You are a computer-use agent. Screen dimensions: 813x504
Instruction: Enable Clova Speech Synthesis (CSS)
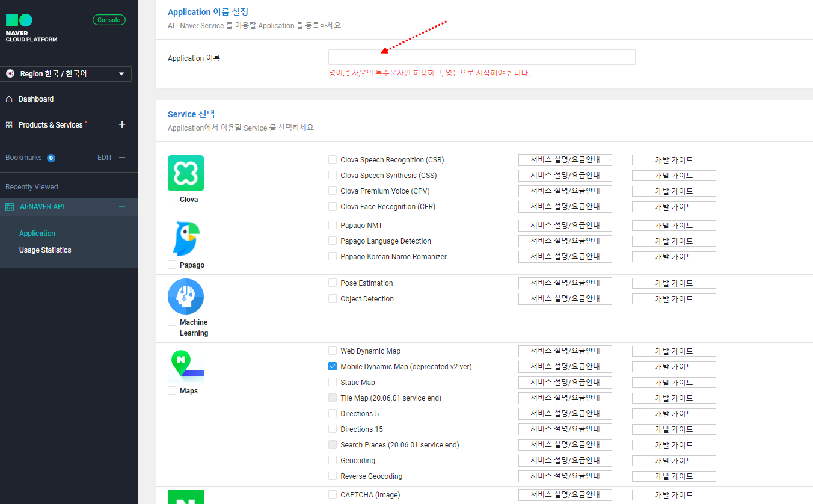(333, 175)
